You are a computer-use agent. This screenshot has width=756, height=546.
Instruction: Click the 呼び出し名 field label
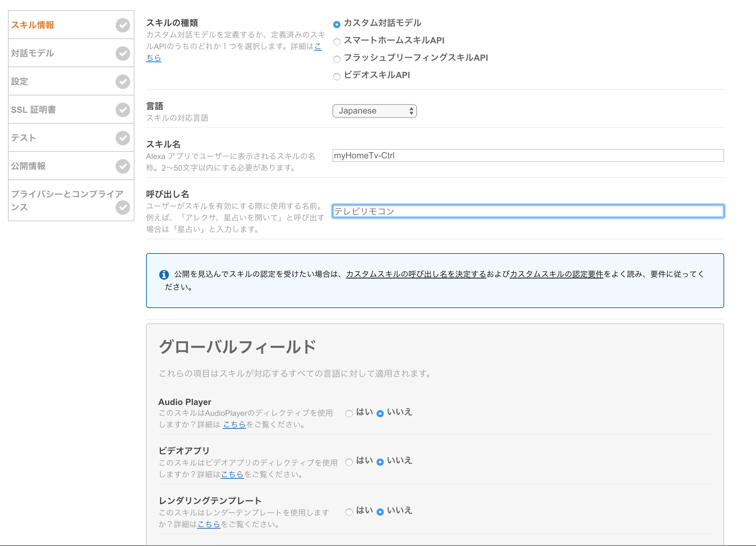point(168,194)
